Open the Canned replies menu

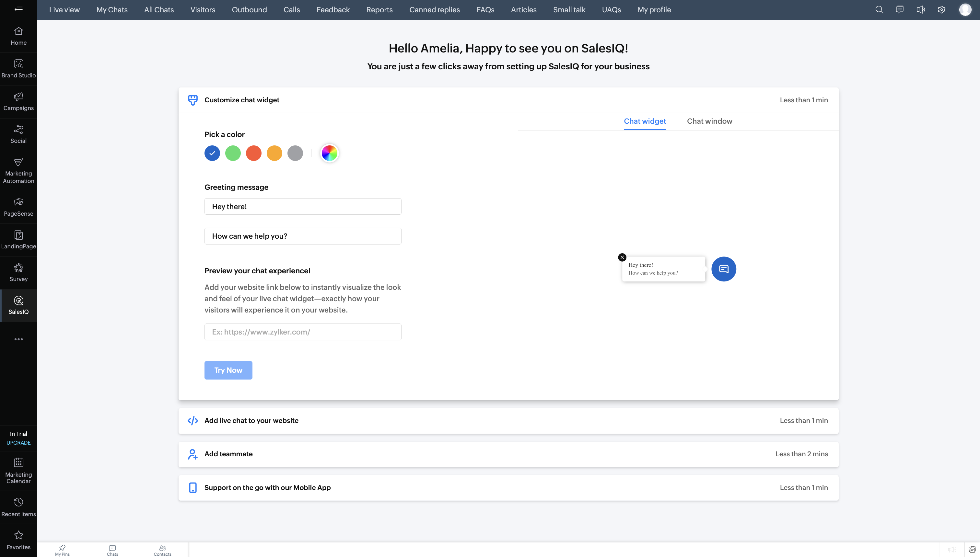[434, 10]
